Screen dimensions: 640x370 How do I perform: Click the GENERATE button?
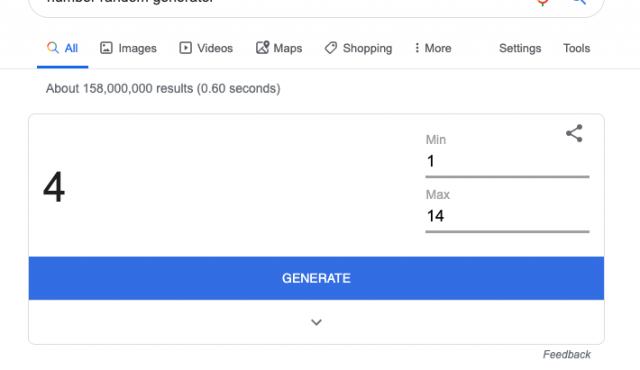click(316, 278)
